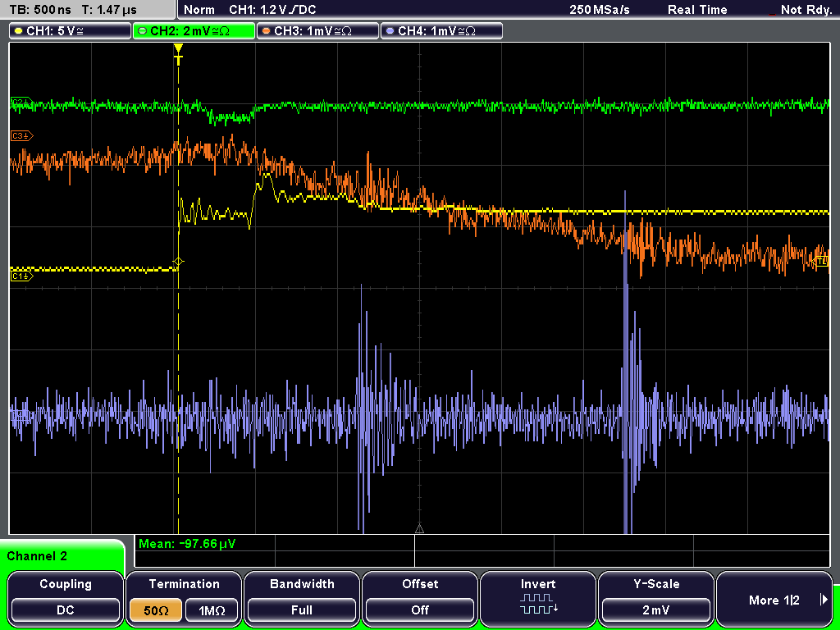Select the CH2 2 mV channel tab
The width and height of the screenshot is (840, 630).
pyautogui.click(x=194, y=31)
